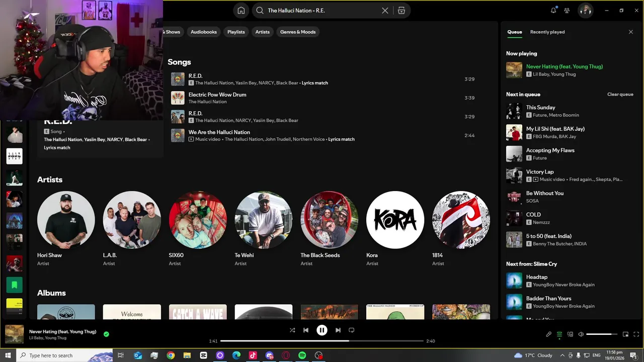Image resolution: width=644 pixels, height=362 pixels.
Task: Open the Kora artist logo
Action: 395,220
